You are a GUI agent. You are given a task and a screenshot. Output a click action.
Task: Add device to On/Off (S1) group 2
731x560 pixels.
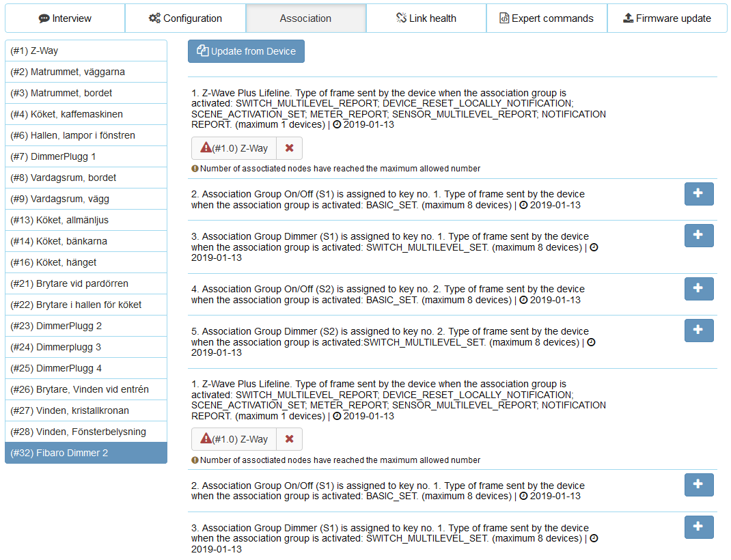pyautogui.click(x=698, y=194)
